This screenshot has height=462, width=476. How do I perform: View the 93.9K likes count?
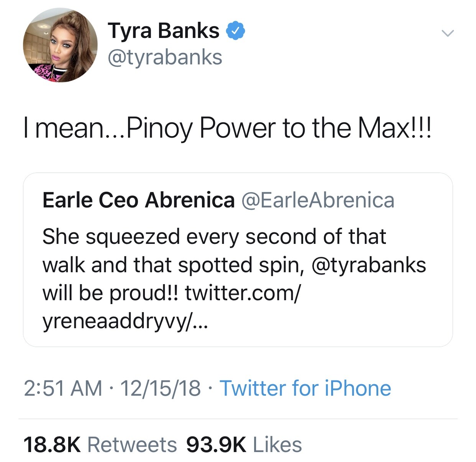216,445
